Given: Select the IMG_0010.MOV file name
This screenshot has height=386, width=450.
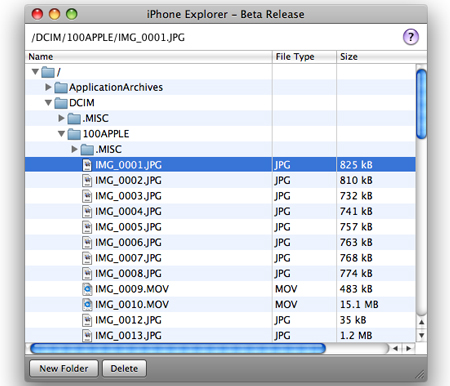Looking at the screenshot, I should click(x=132, y=304).
